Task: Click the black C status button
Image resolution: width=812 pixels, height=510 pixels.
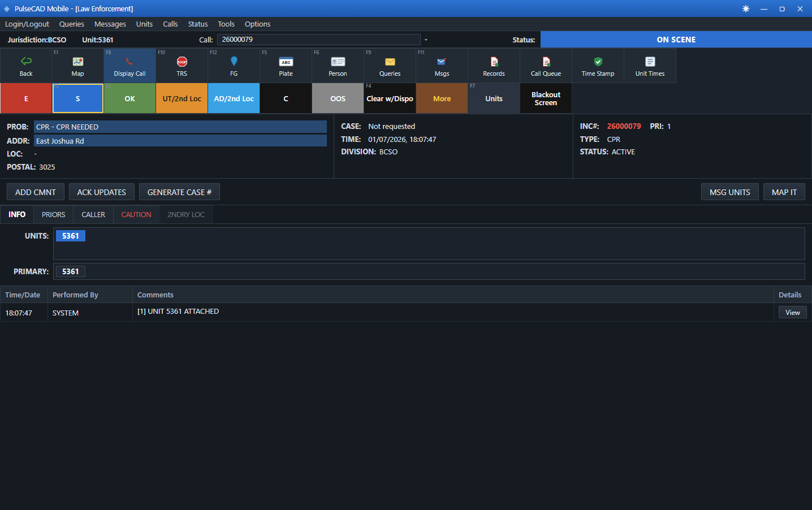Action: pos(286,98)
